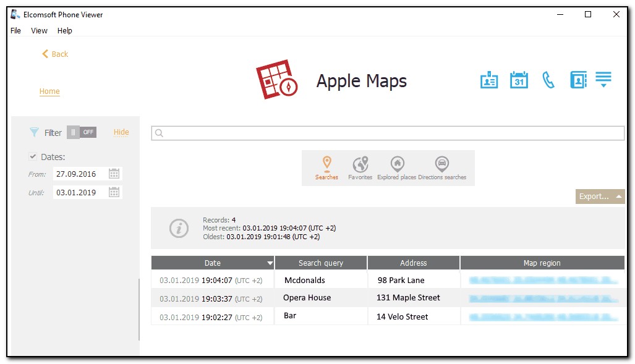
Task: View the Directions searches category
Action: click(441, 168)
